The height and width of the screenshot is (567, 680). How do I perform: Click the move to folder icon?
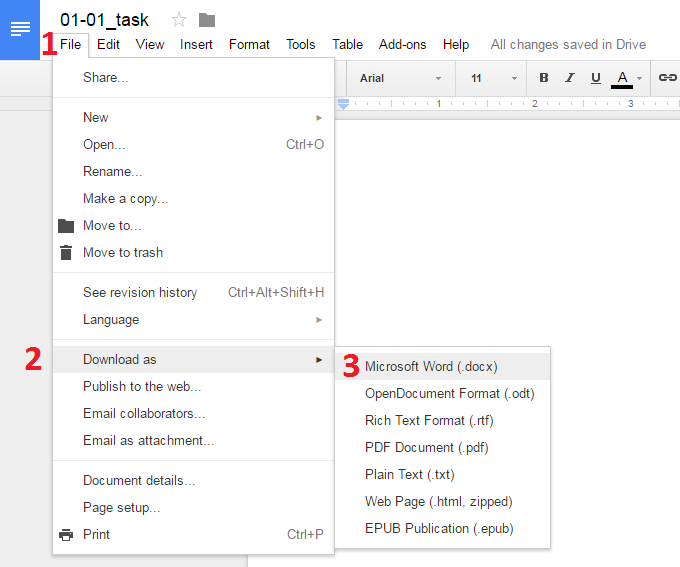coord(207,20)
